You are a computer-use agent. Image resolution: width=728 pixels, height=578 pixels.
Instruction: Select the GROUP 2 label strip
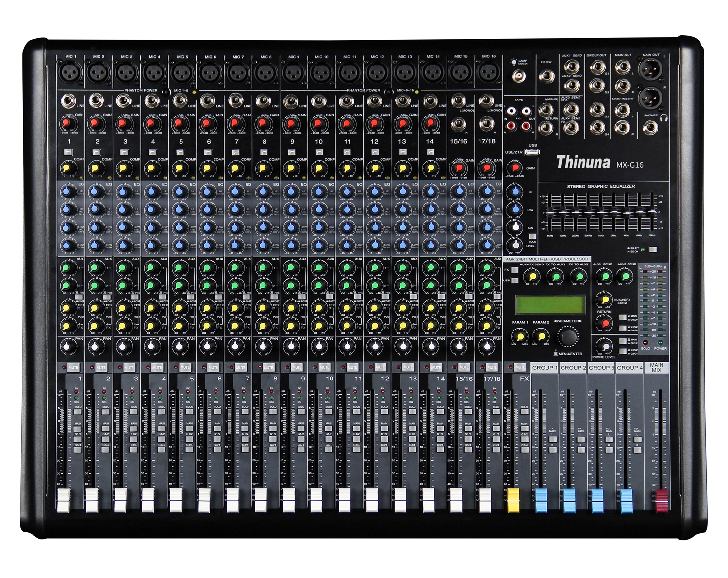[x=573, y=368]
